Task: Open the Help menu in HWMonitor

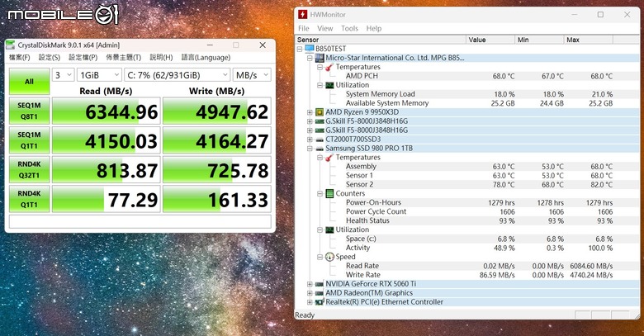Action: (374, 28)
